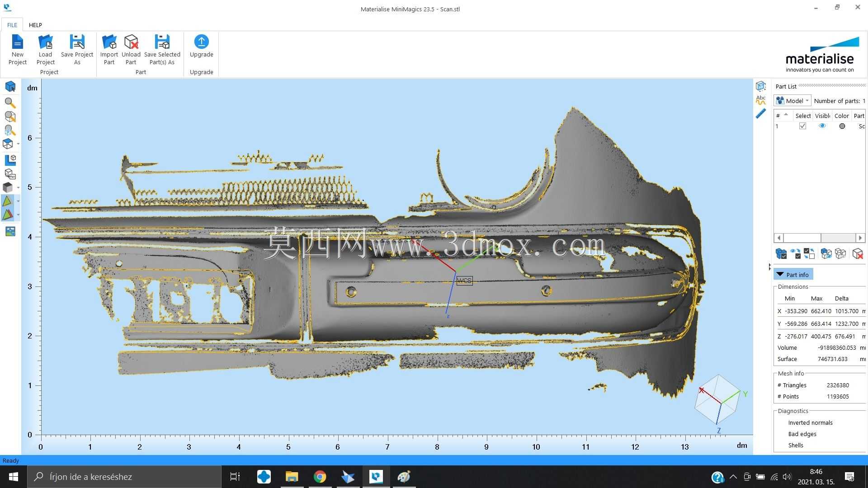This screenshot has height=488, width=868.
Task: Open the HELP tab
Action: (35, 25)
